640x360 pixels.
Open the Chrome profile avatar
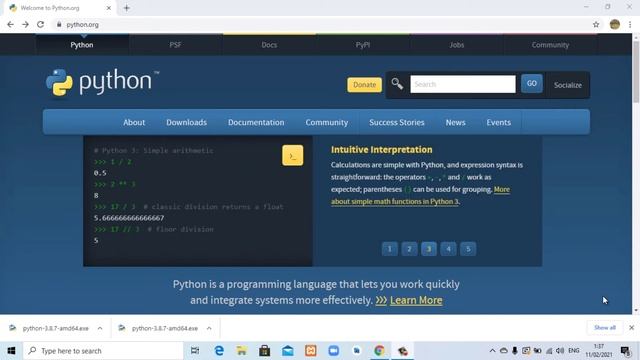click(615, 24)
